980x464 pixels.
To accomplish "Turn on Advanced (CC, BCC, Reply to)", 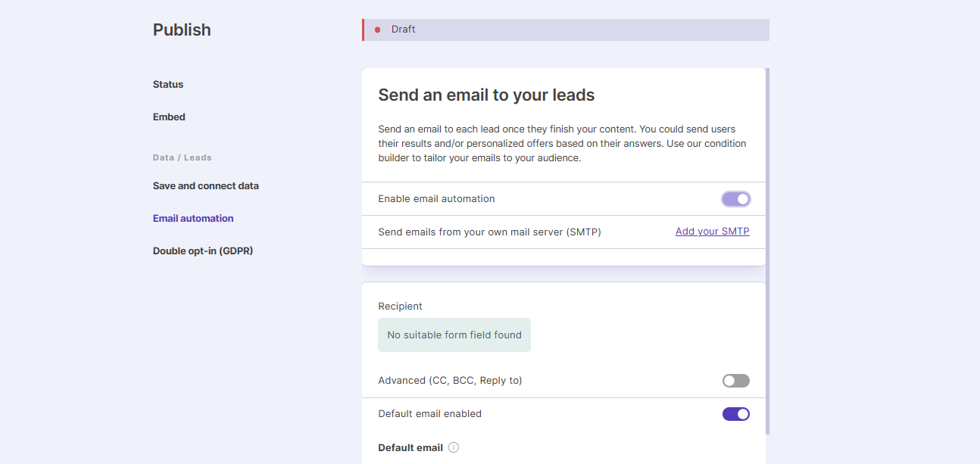I will [735, 380].
